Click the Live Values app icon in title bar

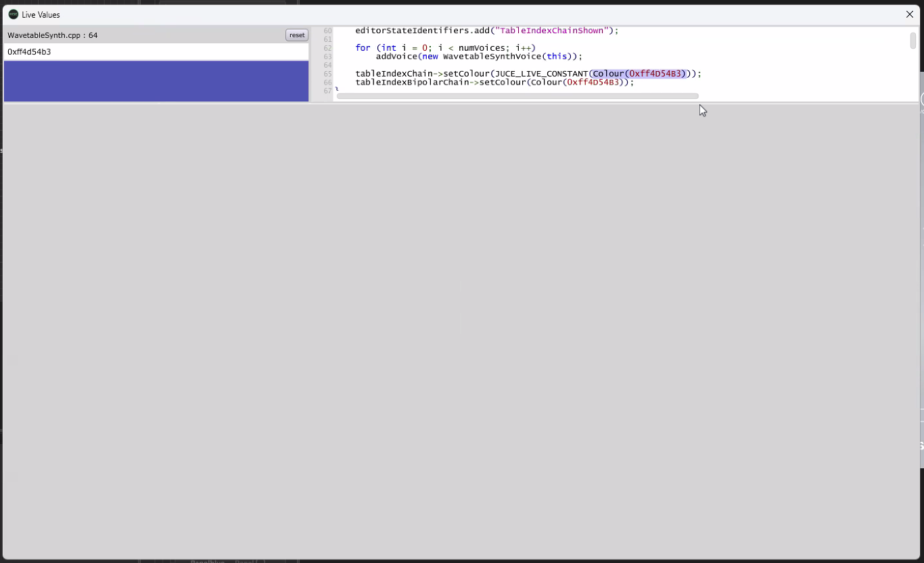pyautogui.click(x=13, y=14)
